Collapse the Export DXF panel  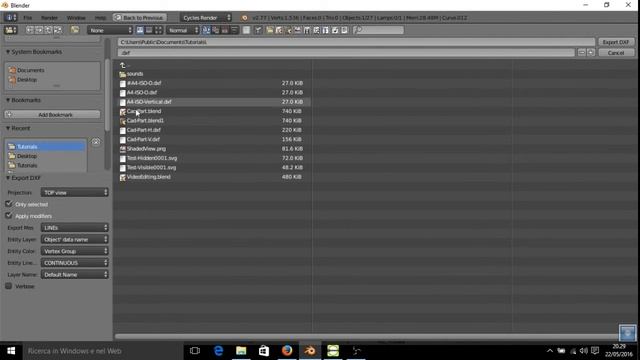(8, 178)
